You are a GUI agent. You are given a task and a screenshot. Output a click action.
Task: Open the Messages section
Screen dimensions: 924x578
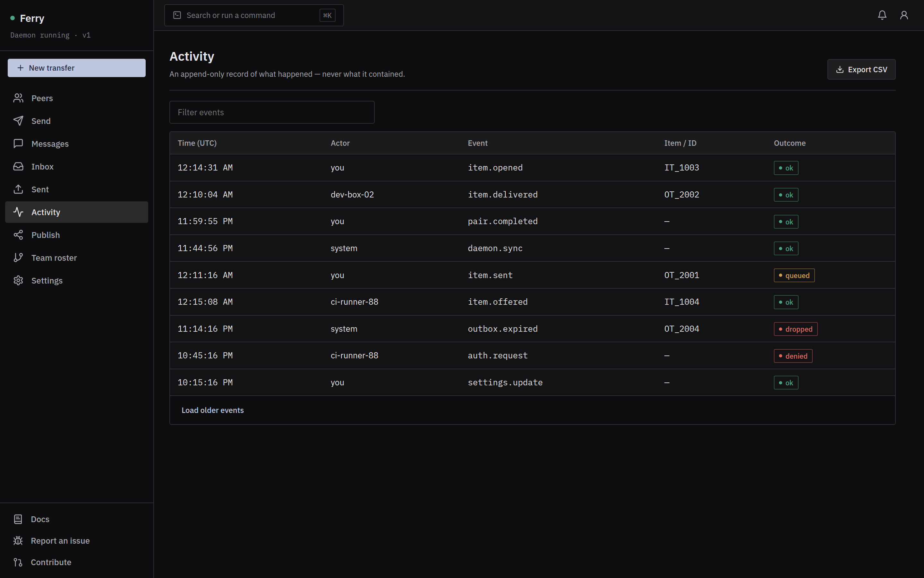(76, 144)
